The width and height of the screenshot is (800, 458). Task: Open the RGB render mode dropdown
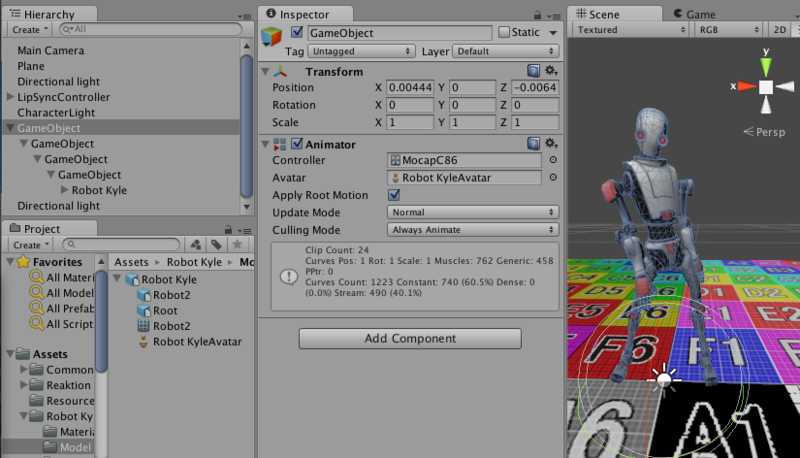pyautogui.click(x=729, y=30)
